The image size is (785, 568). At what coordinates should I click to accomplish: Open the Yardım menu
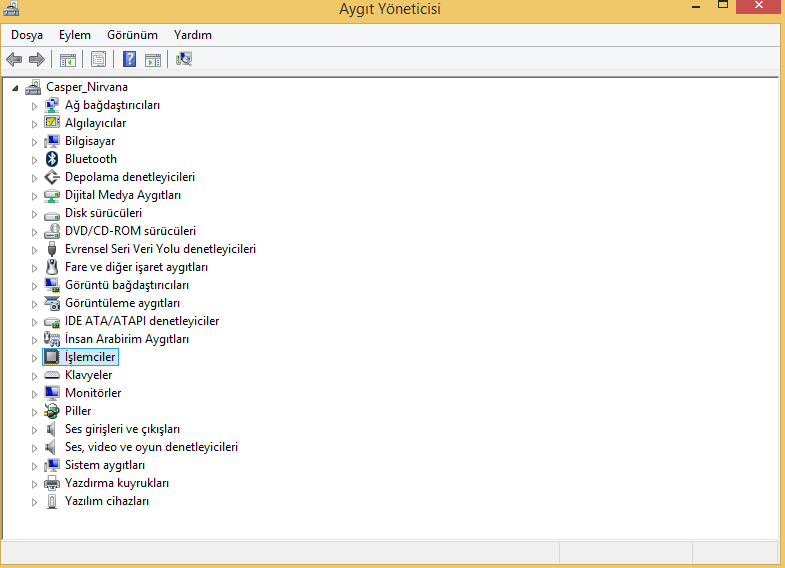coord(193,35)
